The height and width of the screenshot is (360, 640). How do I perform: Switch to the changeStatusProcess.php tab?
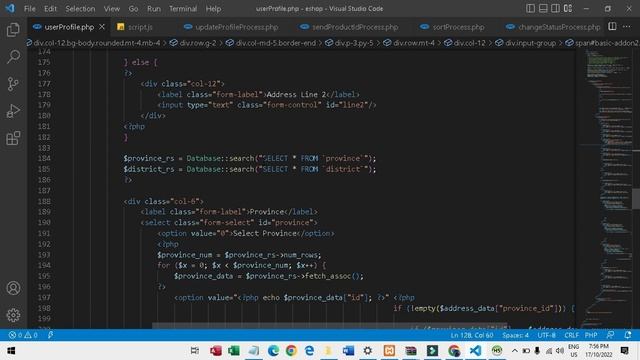click(559, 27)
